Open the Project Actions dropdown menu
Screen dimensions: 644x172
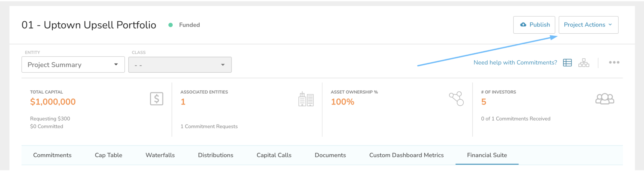(x=588, y=25)
